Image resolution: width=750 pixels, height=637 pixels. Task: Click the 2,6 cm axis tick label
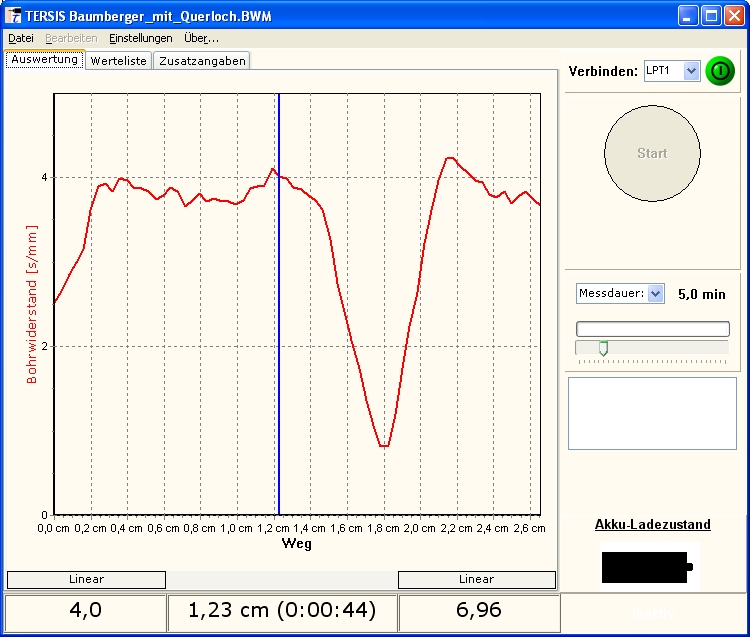(529, 528)
